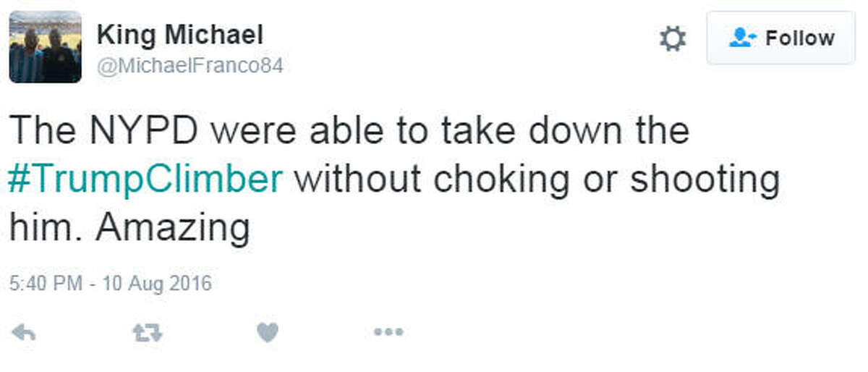This screenshot has height=372, width=868.
Task: Visit the @MichaelFranco84 handle
Action: tap(190, 67)
